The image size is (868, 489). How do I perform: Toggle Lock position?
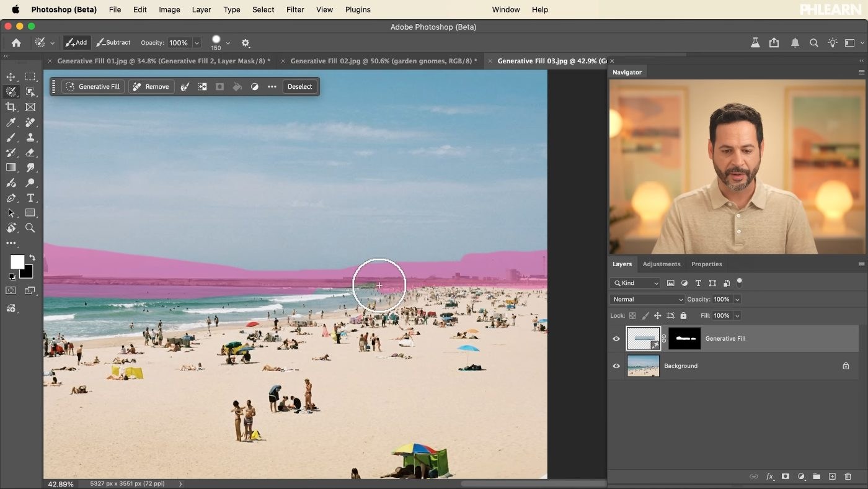point(658,316)
